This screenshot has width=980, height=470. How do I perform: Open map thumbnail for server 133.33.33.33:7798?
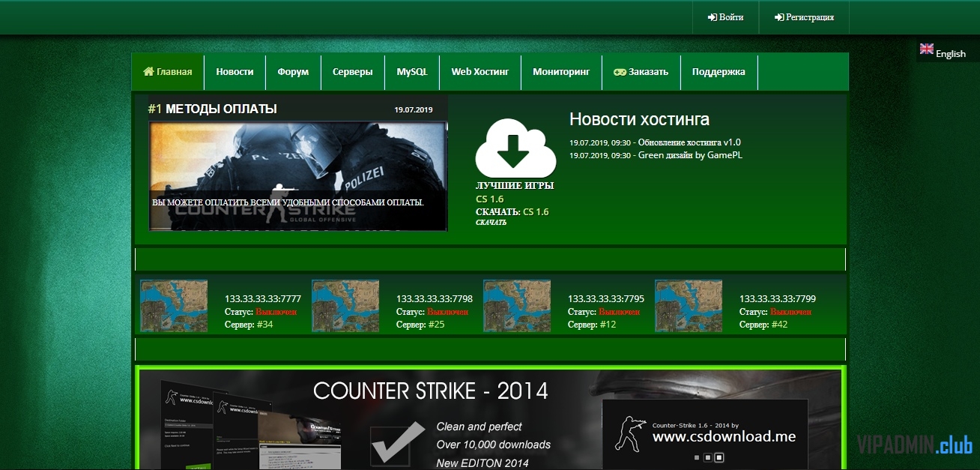point(345,306)
